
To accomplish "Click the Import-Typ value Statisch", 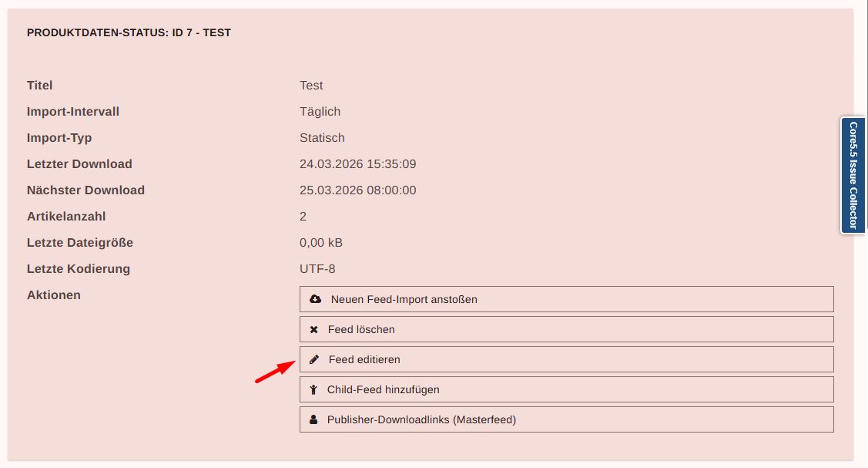I will 322,138.
